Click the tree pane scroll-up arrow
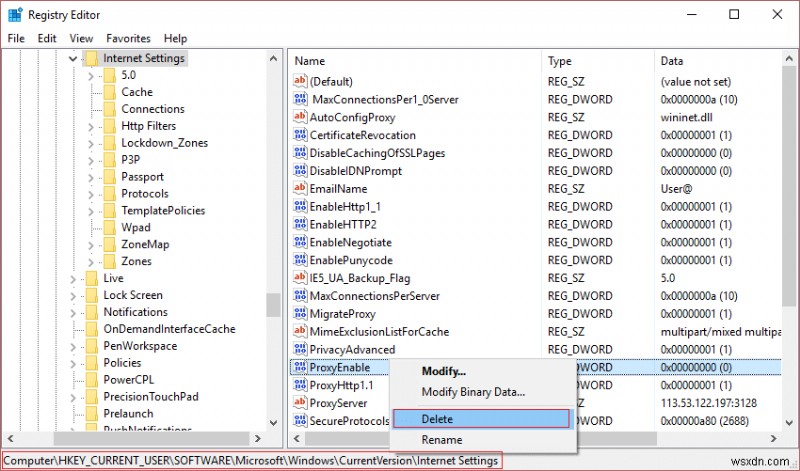Viewport: 800px width, 471px height. [x=273, y=58]
